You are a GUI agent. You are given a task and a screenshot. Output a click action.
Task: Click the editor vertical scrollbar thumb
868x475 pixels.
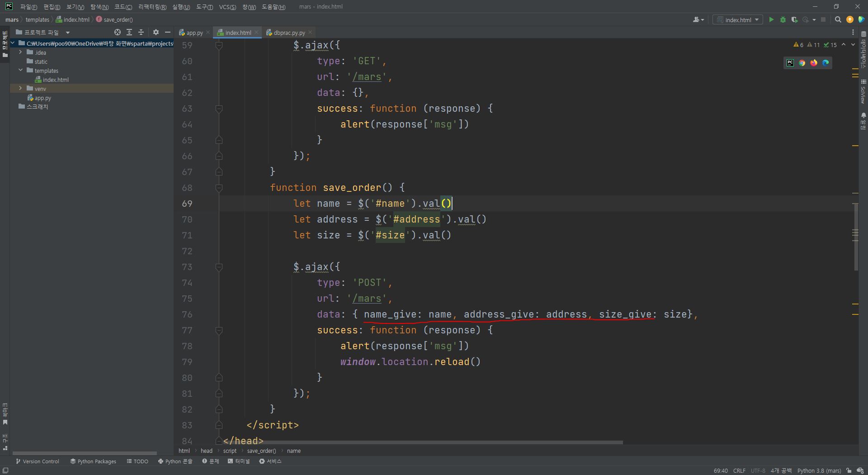click(856, 237)
